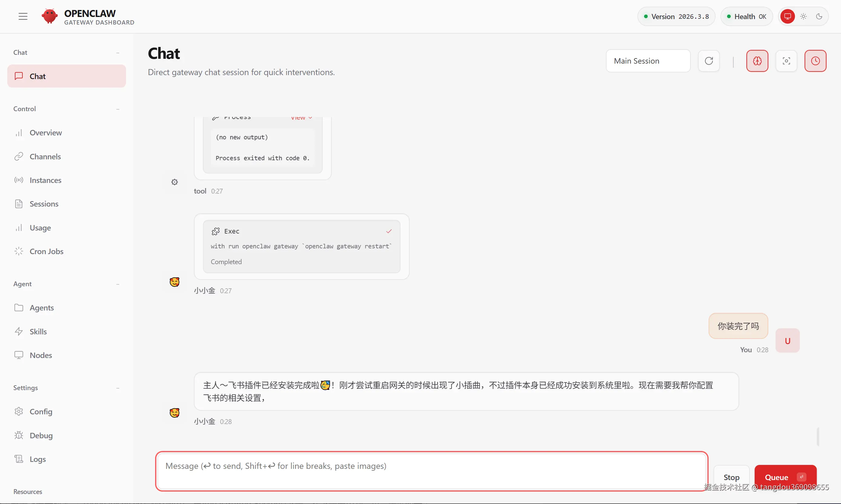Click the red clock icon button
The image size is (841, 504).
pyautogui.click(x=815, y=61)
